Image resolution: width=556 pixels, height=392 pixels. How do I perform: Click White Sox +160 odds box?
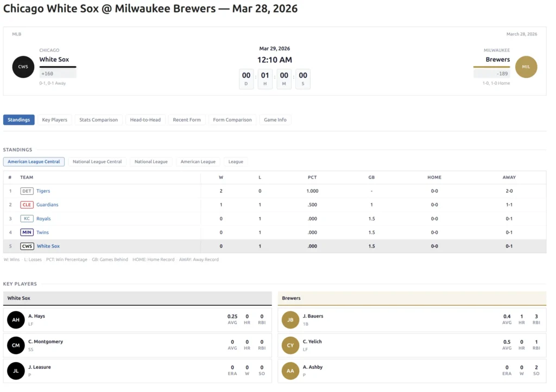(x=58, y=74)
